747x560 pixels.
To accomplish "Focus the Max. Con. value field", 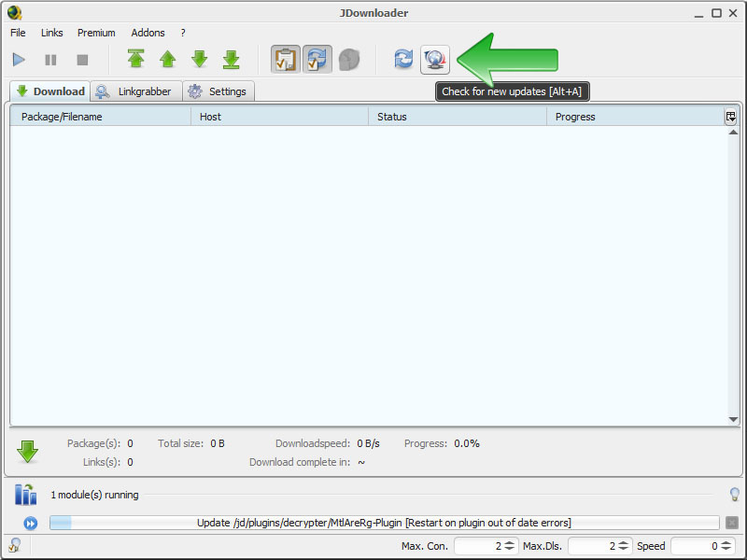I will 478,546.
